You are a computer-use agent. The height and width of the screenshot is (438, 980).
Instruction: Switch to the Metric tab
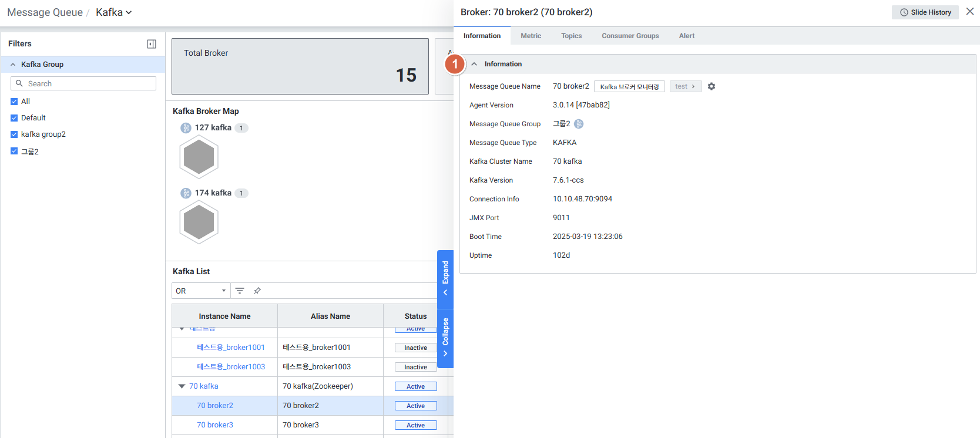(531, 36)
